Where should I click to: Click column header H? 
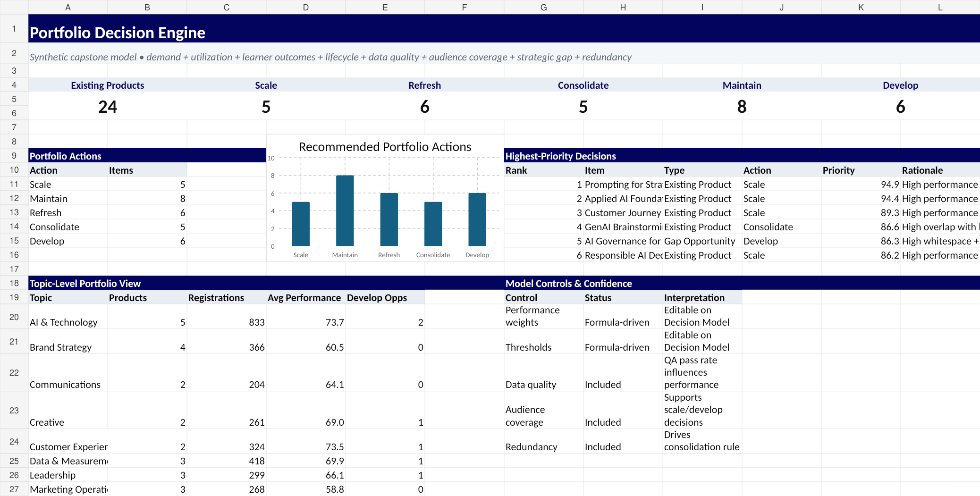tap(623, 7)
